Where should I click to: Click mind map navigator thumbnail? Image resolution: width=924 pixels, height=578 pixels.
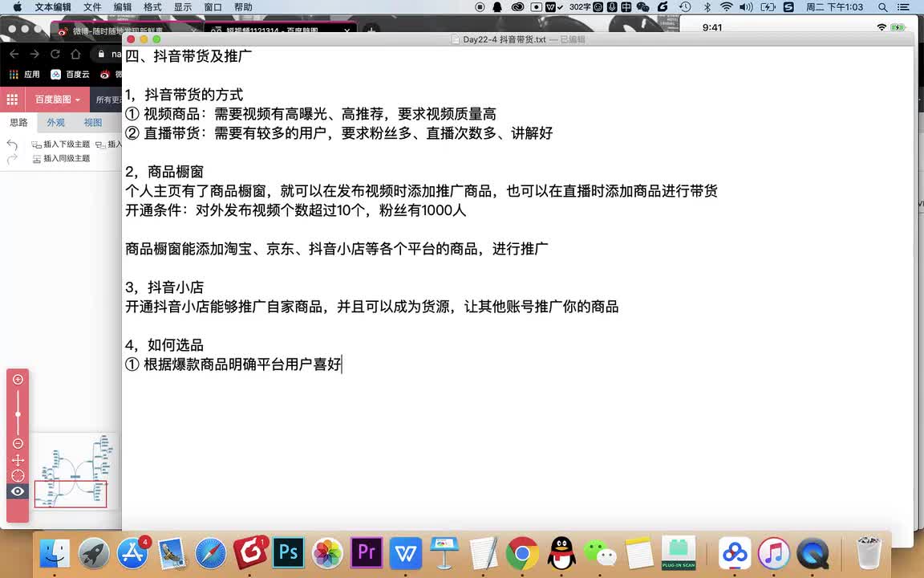[x=75, y=470]
